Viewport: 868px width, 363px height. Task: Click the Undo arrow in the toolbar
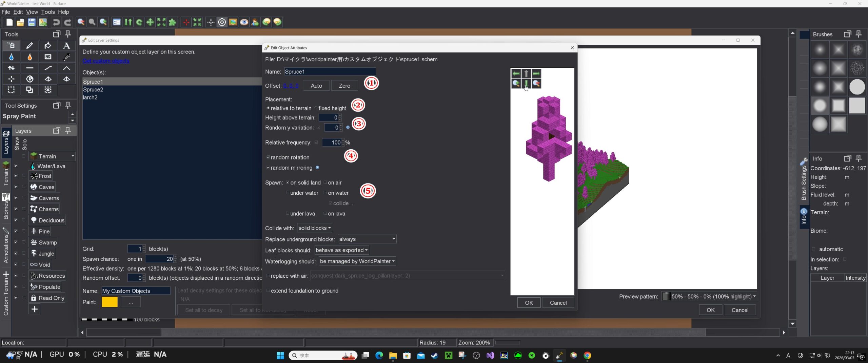coord(56,22)
